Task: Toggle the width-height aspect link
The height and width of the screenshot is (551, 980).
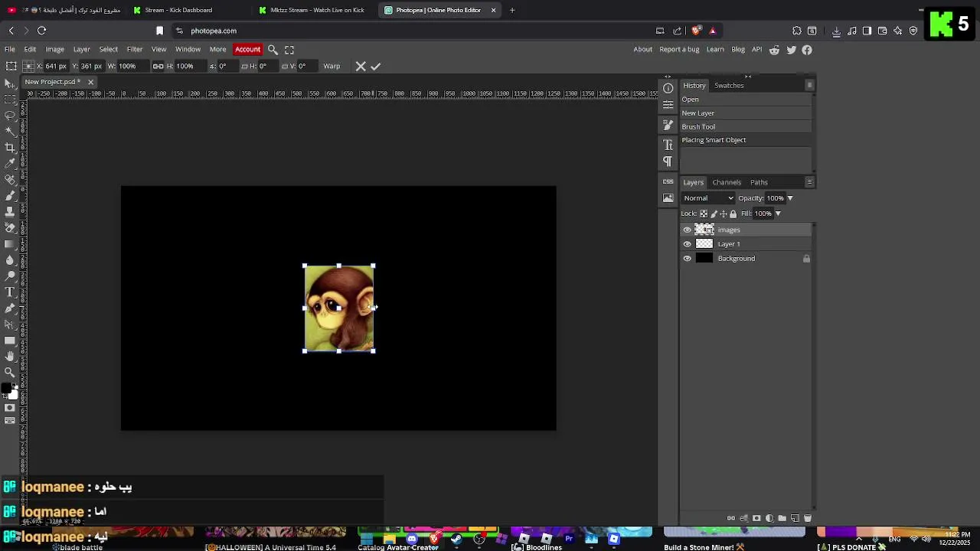Action: [158, 66]
